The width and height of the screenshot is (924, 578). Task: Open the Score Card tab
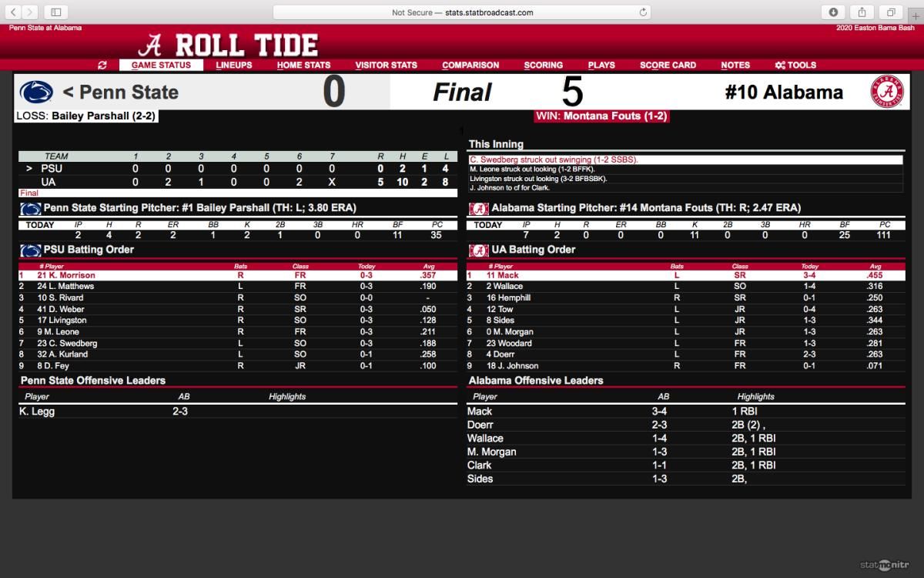(x=668, y=66)
